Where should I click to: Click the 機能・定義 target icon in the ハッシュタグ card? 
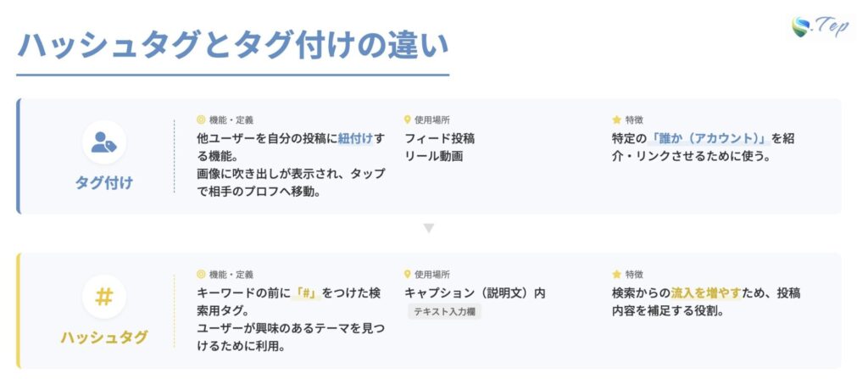[x=201, y=275]
